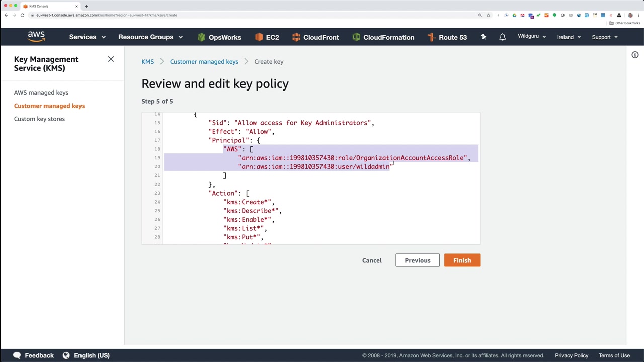Open the Wildguru account menu
The image size is (644, 362).
coord(531,37)
